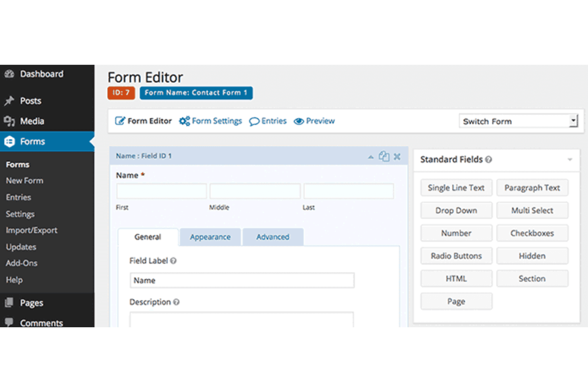Click the Pages icon in the sidebar
The width and height of the screenshot is (588, 392).
point(9,303)
